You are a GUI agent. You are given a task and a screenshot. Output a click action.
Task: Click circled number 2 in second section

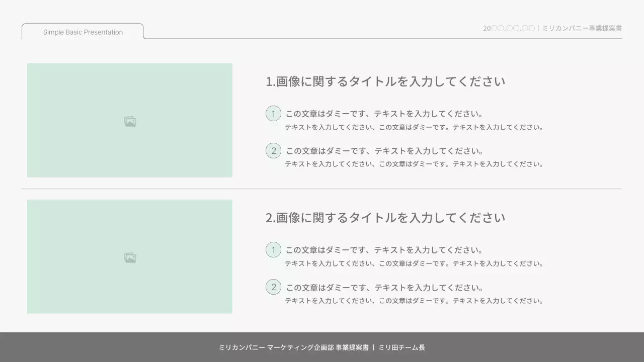pyautogui.click(x=273, y=287)
